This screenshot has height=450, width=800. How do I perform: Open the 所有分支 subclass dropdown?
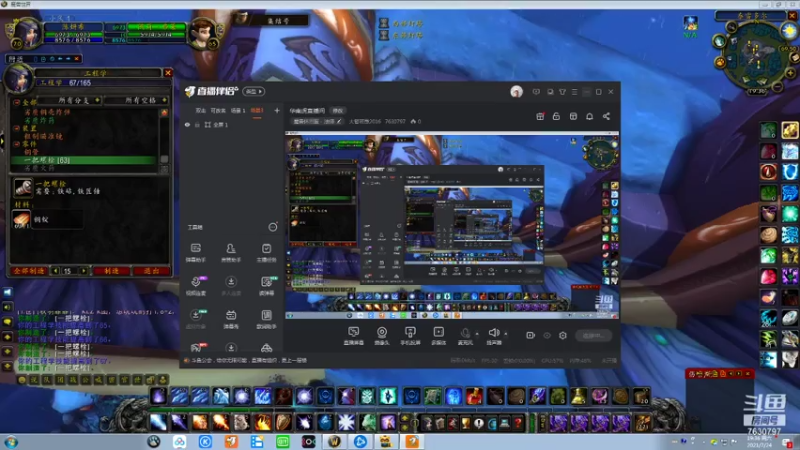[69, 100]
